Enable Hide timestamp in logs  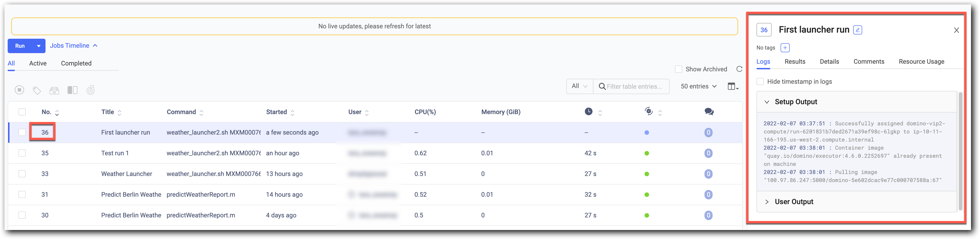coord(760,82)
